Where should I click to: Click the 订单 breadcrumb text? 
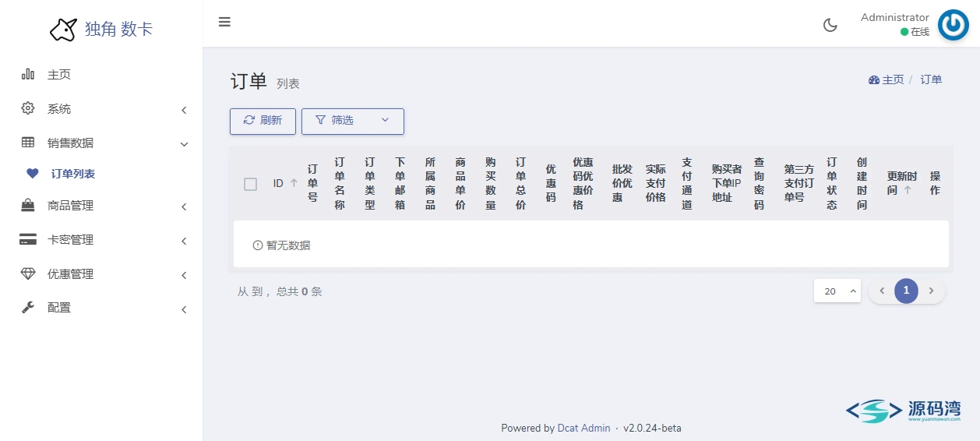pos(931,79)
